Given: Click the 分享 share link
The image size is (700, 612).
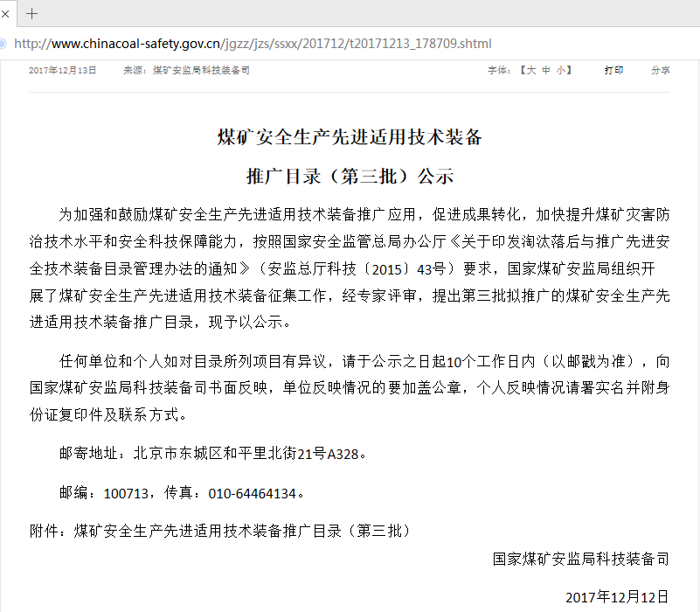Looking at the screenshot, I should tap(660, 71).
